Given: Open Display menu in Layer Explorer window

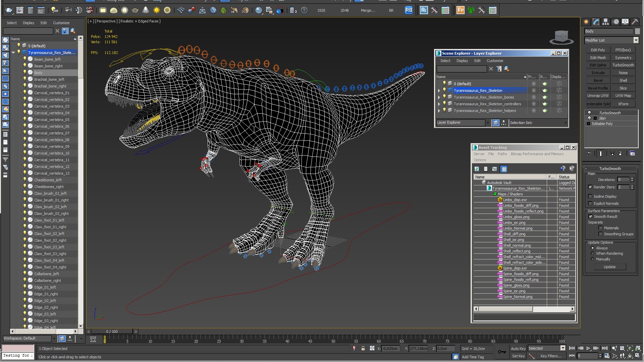Looking at the screenshot, I should click(462, 61).
